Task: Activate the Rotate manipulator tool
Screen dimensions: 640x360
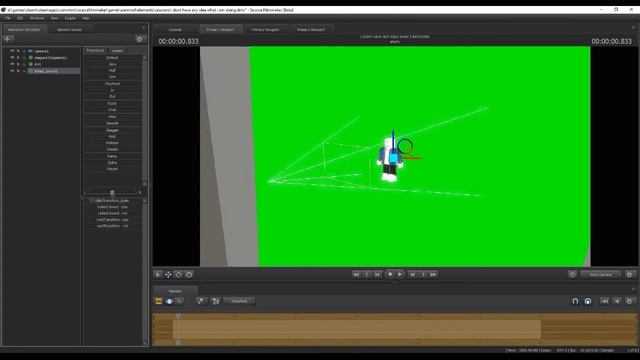Action: pos(178,275)
